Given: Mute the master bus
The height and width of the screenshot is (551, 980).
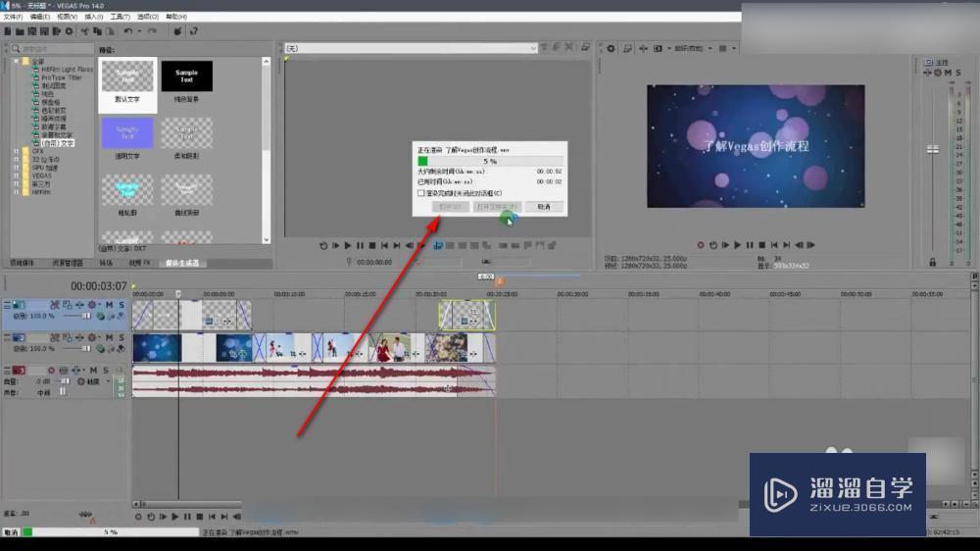Looking at the screenshot, I should (948, 73).
